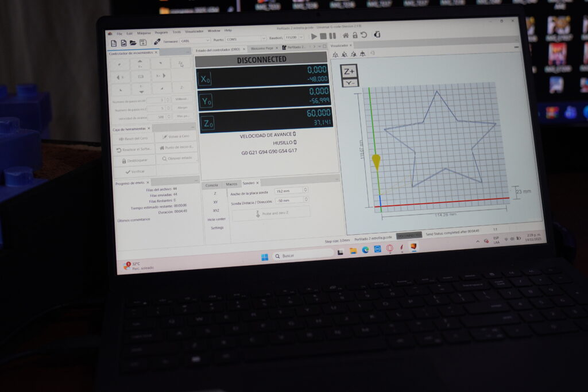Click the unlock padlock toolbar icon
Screen dimensions: 588x392
coord(355,36)
